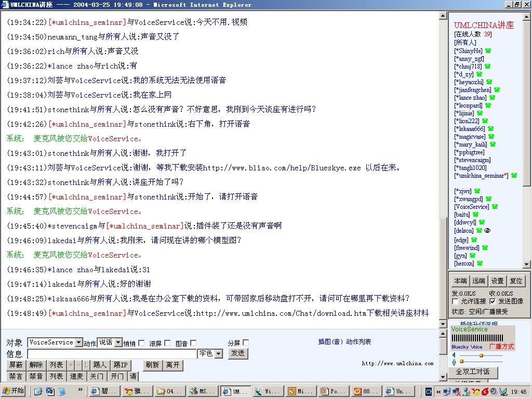532x399 pixels.
Task: Click the phone icon next to VoiceService user
Action: [x=495, y=207]
